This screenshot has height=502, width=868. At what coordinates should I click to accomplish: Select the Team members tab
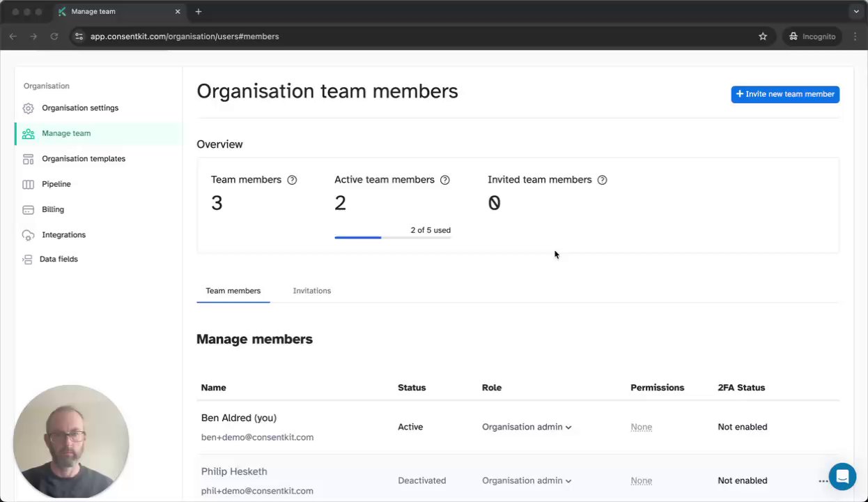233,291
